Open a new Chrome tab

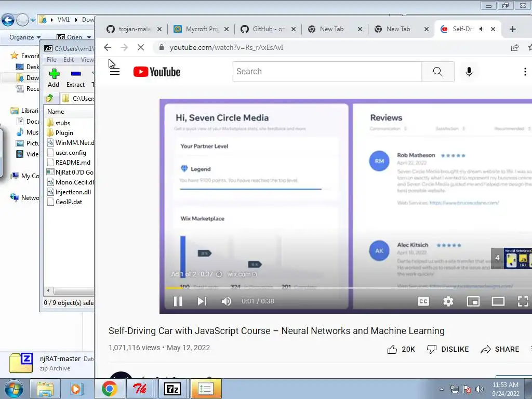[x=513, y=29]
